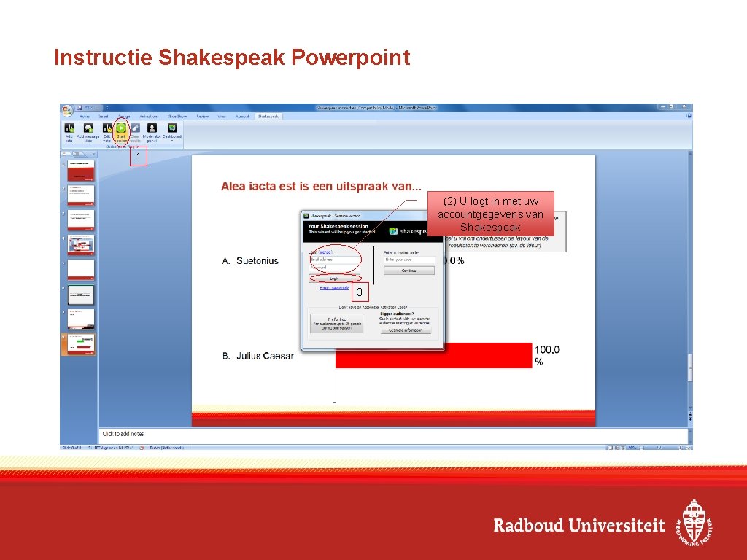The width and height of the screenshot is (747, 560).
Task: Click the Save icon in quick access toolbar
Action: (x=80, y=108)
